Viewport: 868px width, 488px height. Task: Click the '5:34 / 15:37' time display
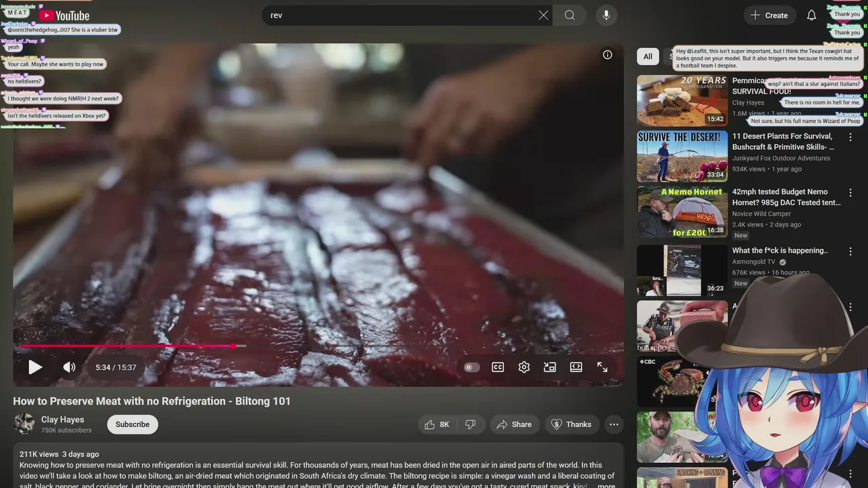(116, 367)
